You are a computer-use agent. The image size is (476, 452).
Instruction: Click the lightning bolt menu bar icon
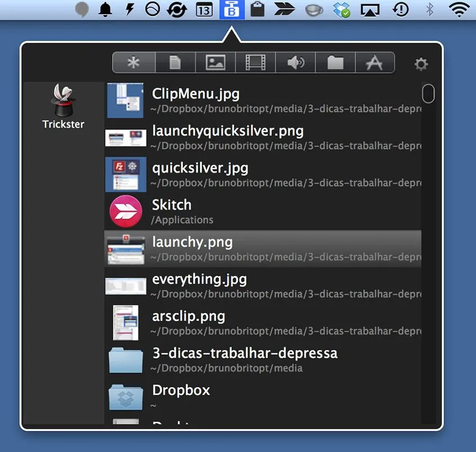click(x=130, y=10)
